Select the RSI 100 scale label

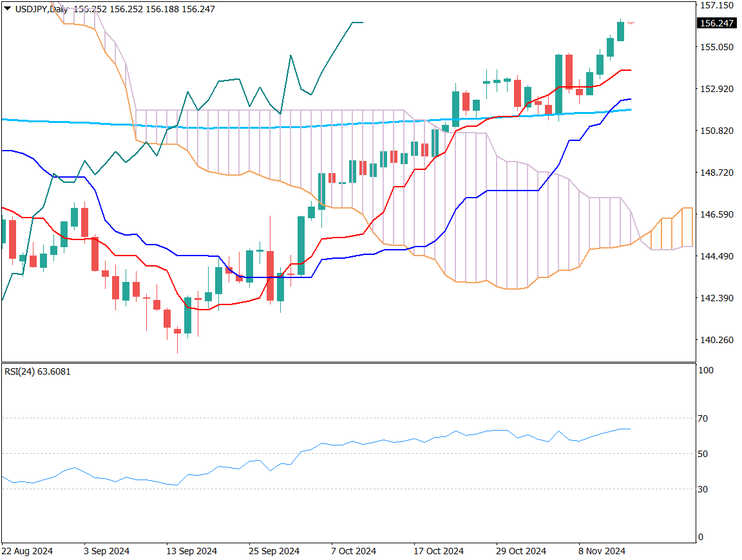(x=705, y=371)
